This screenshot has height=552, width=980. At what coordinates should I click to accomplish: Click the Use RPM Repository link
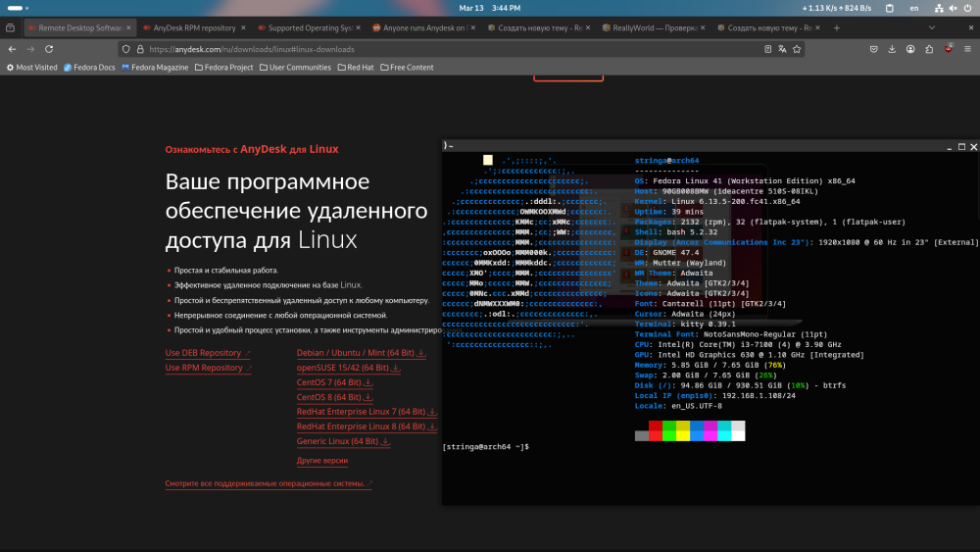coord(208,369)
